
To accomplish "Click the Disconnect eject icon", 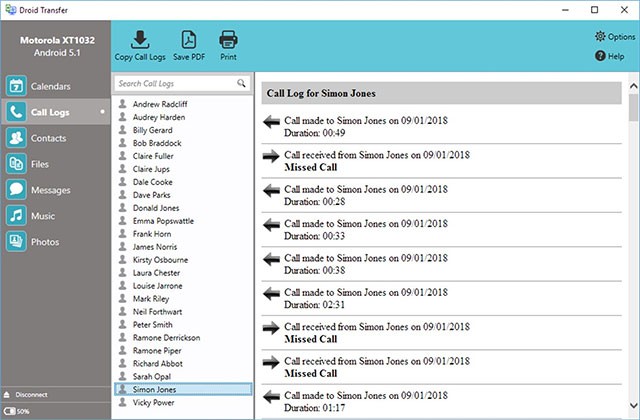I will 9,393.
